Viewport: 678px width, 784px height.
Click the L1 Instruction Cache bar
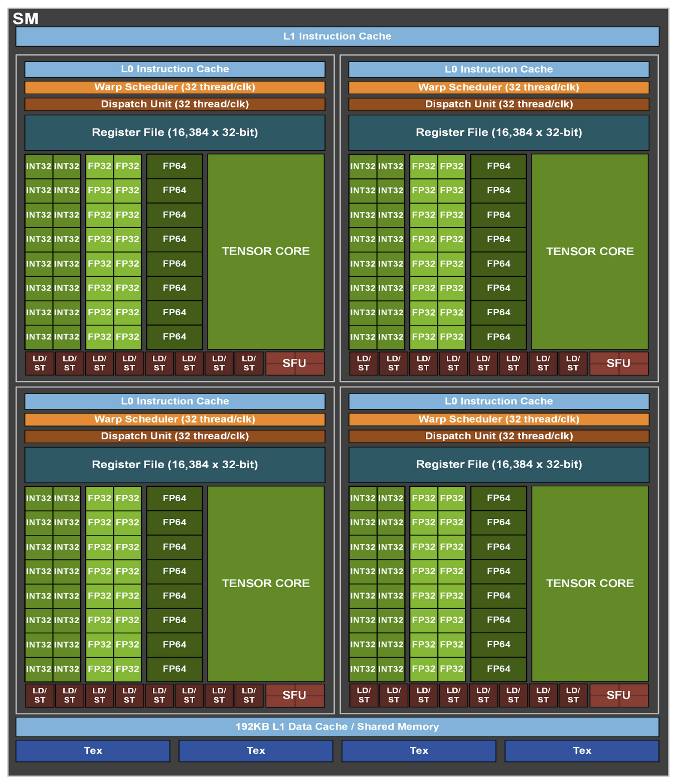(337, 37)
